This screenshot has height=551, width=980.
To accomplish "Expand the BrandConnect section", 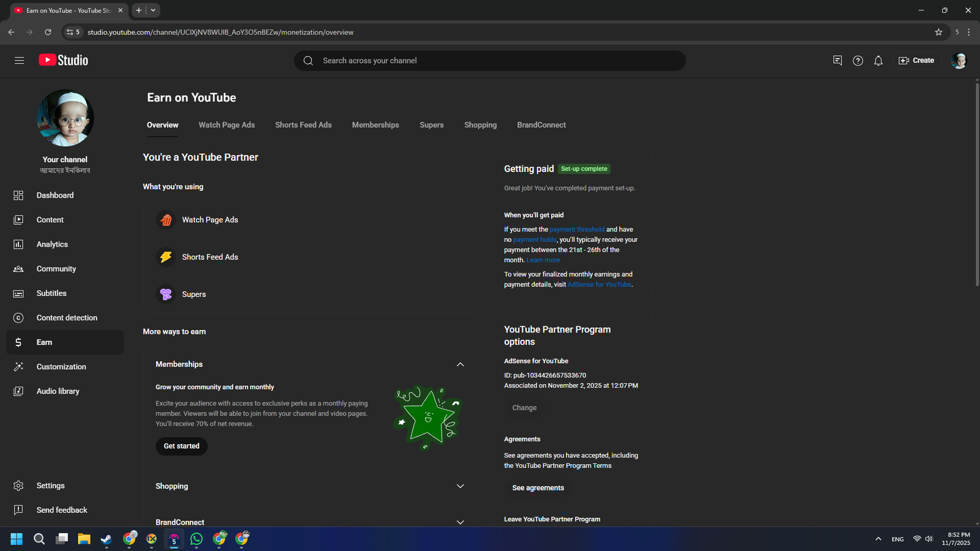I will 460,522.
